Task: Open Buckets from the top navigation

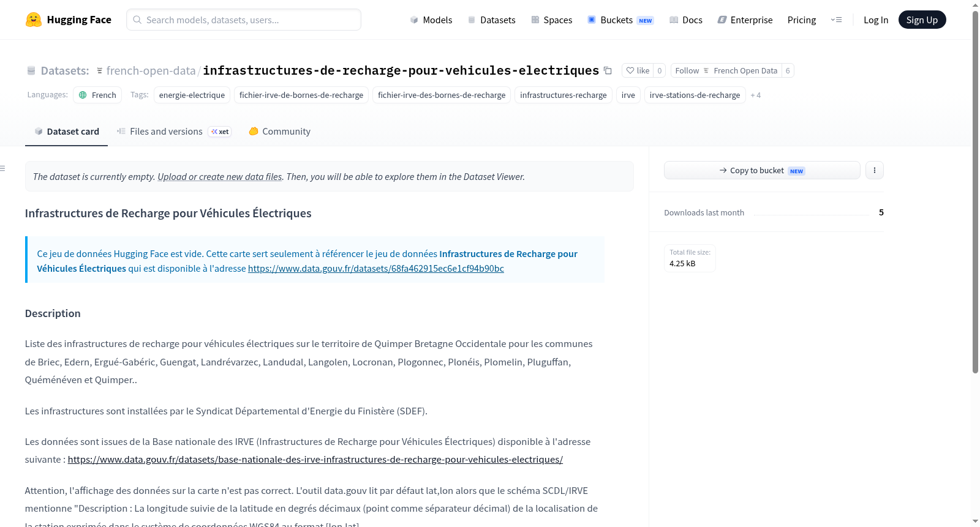Action: (620, 20)
